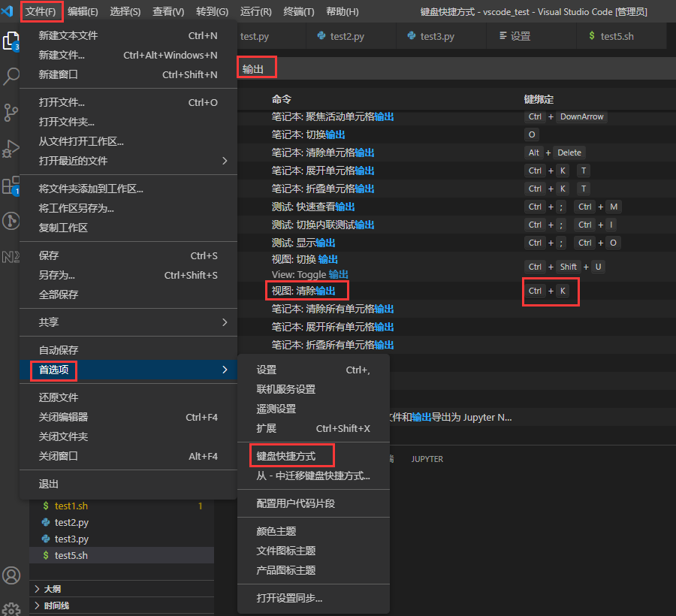
Task: Switch to the test2.py tab
Action: (x=351, y=36)
